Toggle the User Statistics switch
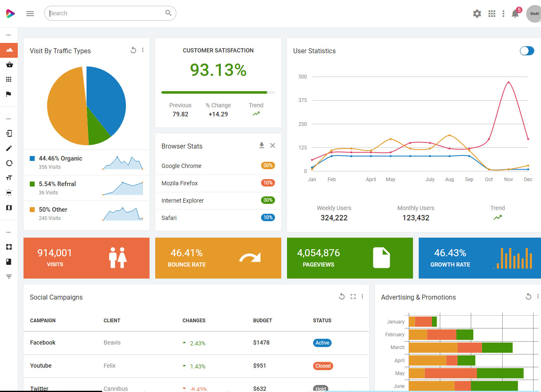The image size is (541, 392). (x=527, y=51)
